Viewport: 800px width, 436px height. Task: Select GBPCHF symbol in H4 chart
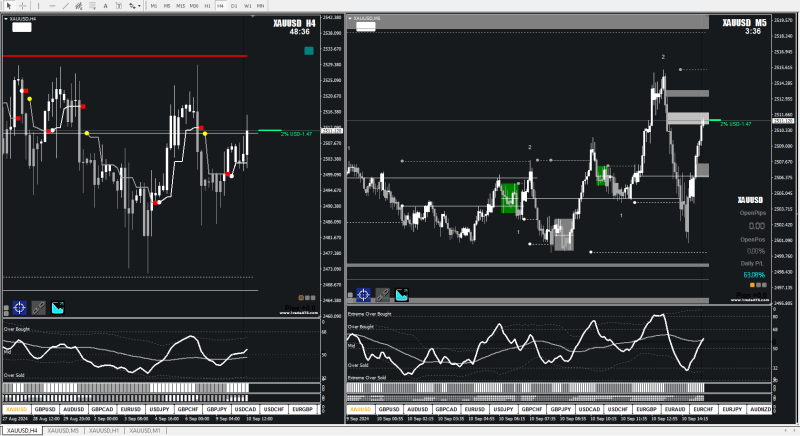pyautogui.click(x=188, y=409)
